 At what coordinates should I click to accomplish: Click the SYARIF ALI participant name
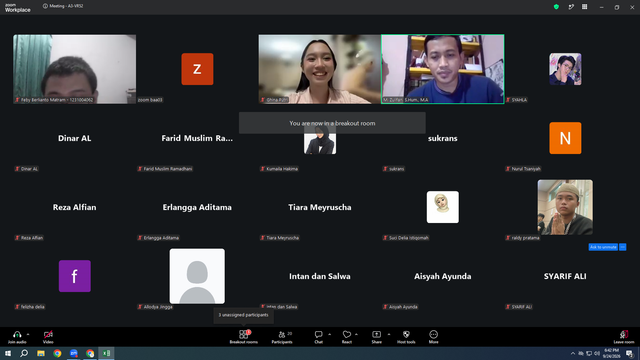[565, 276]
